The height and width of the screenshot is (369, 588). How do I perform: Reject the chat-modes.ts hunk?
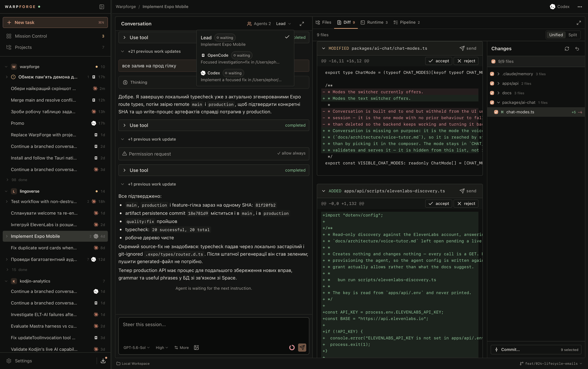(466, 61)
